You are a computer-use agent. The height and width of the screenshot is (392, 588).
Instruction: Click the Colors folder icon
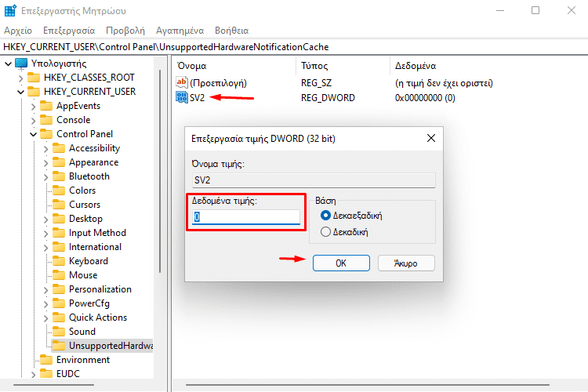[x=59, y=191]
